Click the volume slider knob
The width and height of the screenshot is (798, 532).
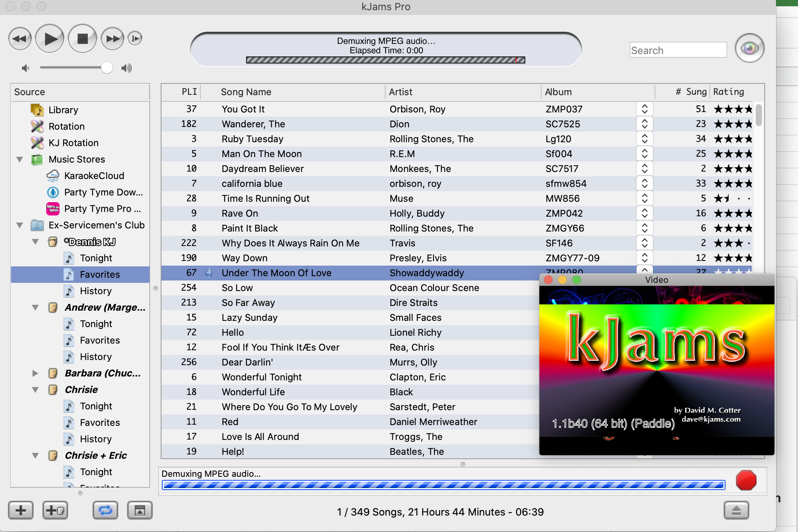107,68
